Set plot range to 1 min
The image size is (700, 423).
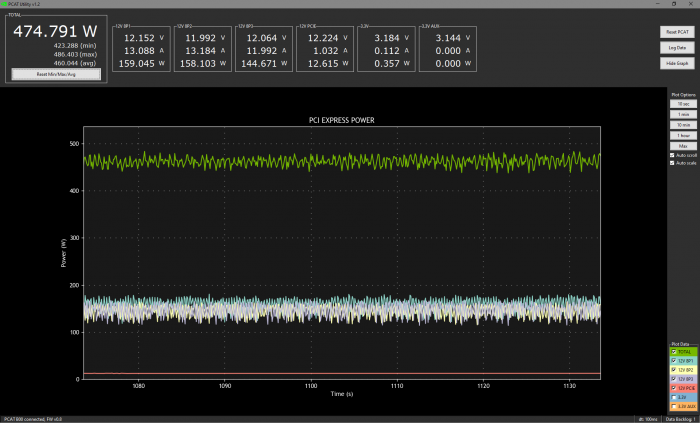pos(683,114)
